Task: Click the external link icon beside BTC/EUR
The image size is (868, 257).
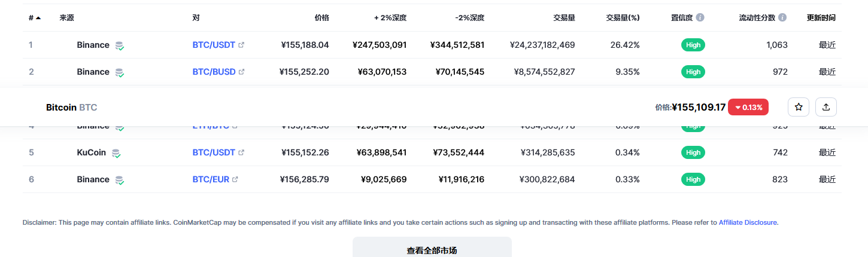Action: [235, 179]
